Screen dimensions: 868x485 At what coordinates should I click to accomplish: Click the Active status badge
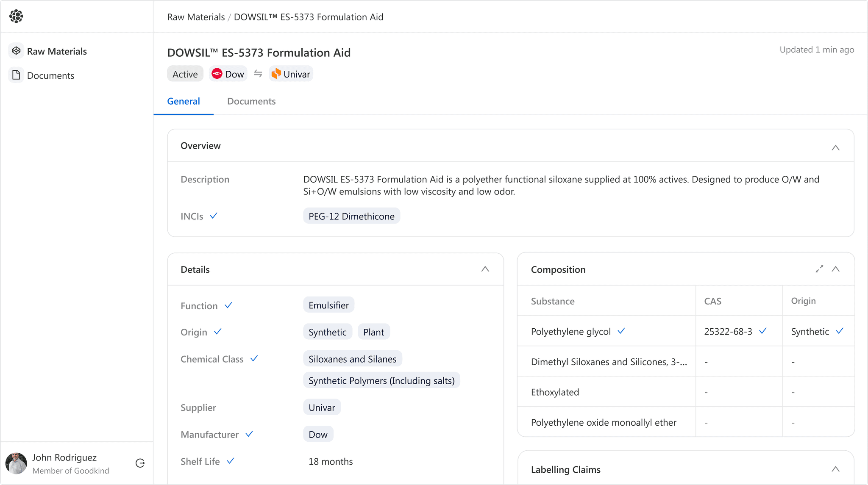pyautogui.click(x=185, y=74)
